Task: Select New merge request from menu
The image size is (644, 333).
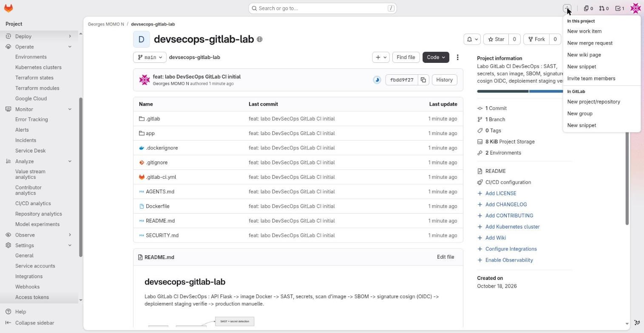Action: tap(601, 43)
